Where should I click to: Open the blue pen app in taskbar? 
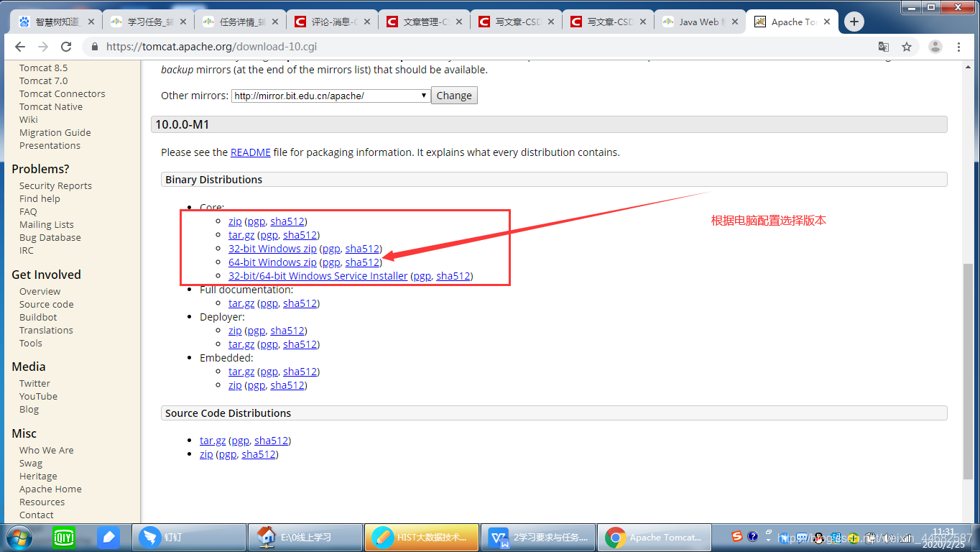pyautogui.click(x=108, y=537)
